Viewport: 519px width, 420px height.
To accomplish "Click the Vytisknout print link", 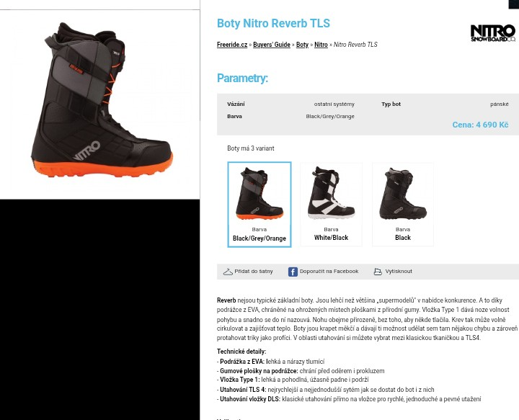I will (399, 271).
